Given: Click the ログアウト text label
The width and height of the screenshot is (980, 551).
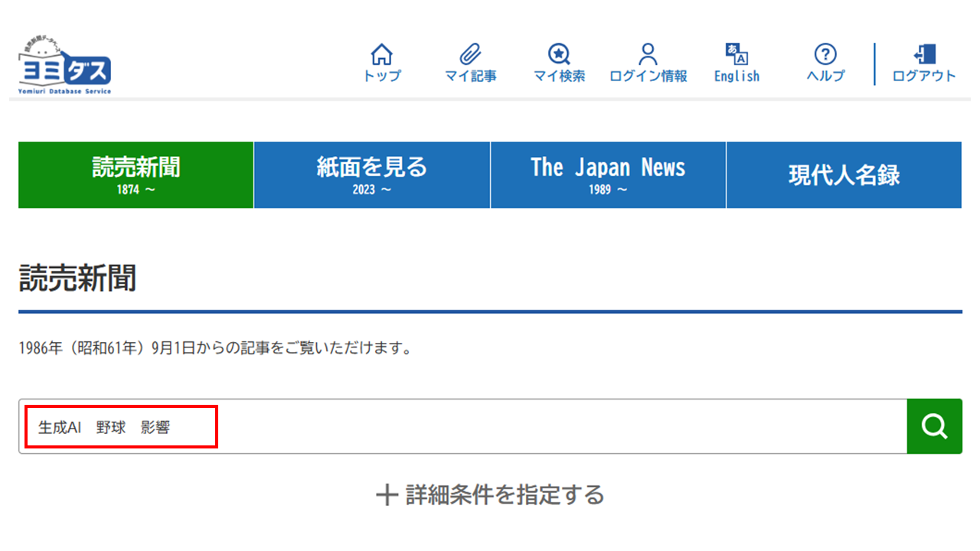Looking at the screenshot, I should 924,76.
